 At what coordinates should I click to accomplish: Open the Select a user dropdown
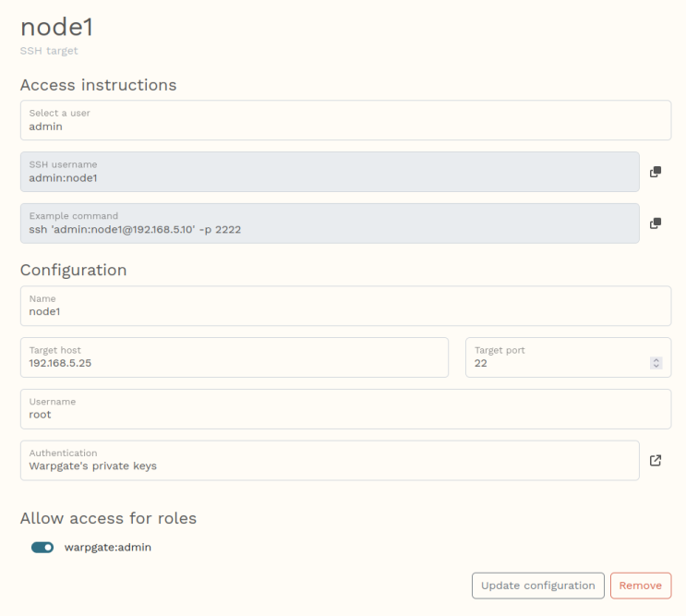[345, 120]
